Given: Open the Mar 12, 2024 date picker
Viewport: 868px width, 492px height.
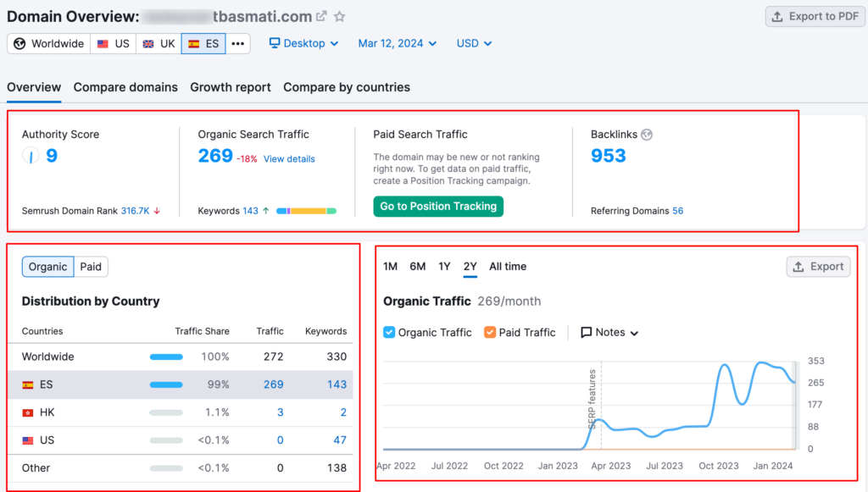Looking at the screenshot, I should [x=397, y=43].
